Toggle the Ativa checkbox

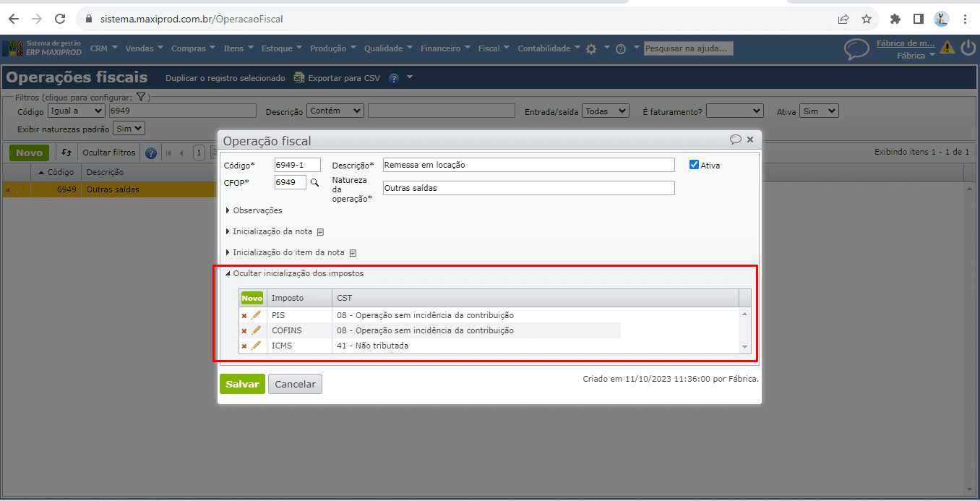coord(695,165)
